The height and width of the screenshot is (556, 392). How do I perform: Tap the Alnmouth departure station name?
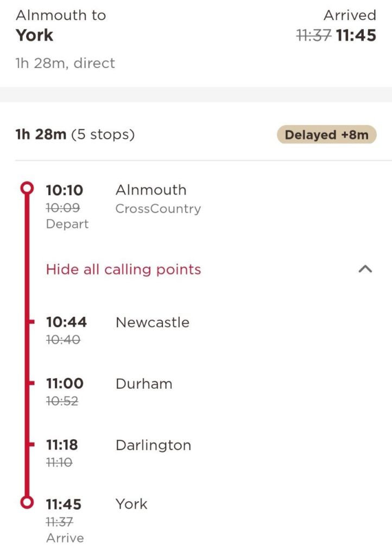click(x=151, y=190)
